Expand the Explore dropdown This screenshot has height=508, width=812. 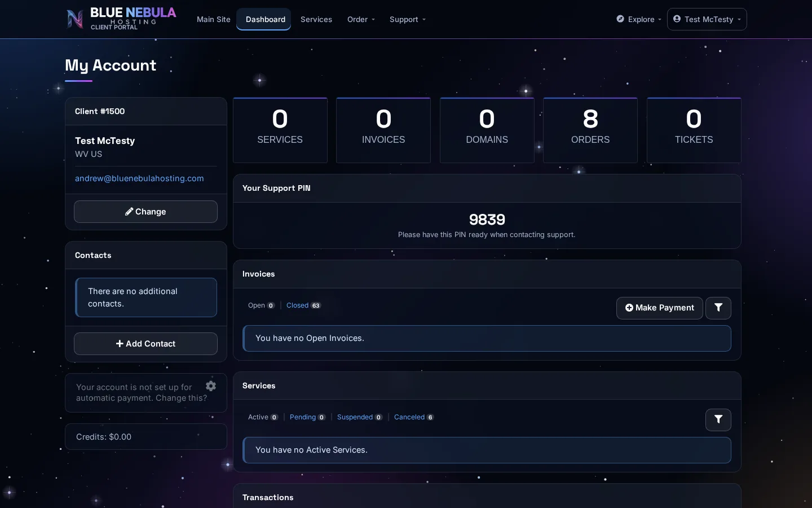click(639, 19)
